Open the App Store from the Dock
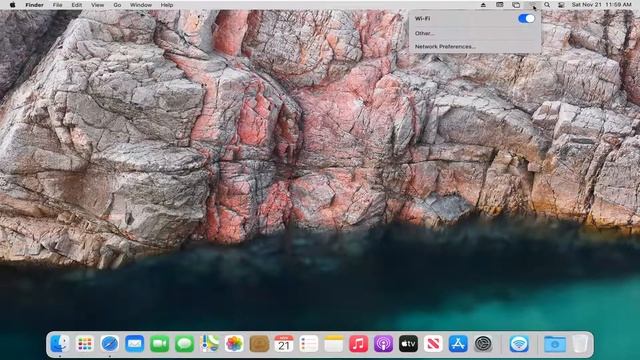 [x=458, y=344]
